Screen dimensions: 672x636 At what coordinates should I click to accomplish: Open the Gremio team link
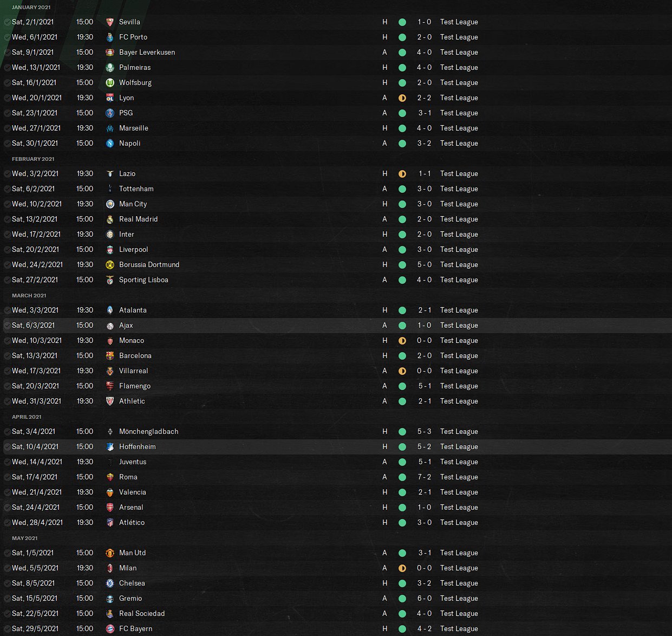pos(131,599)
